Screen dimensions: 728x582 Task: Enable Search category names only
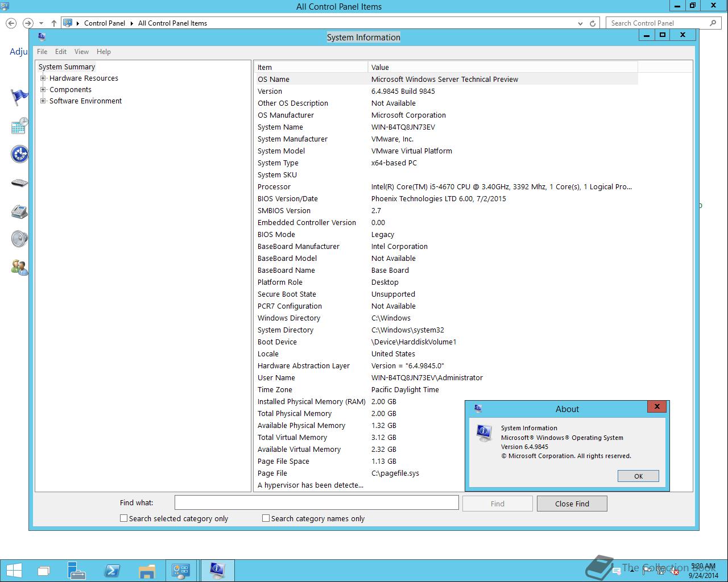(266, 518)
